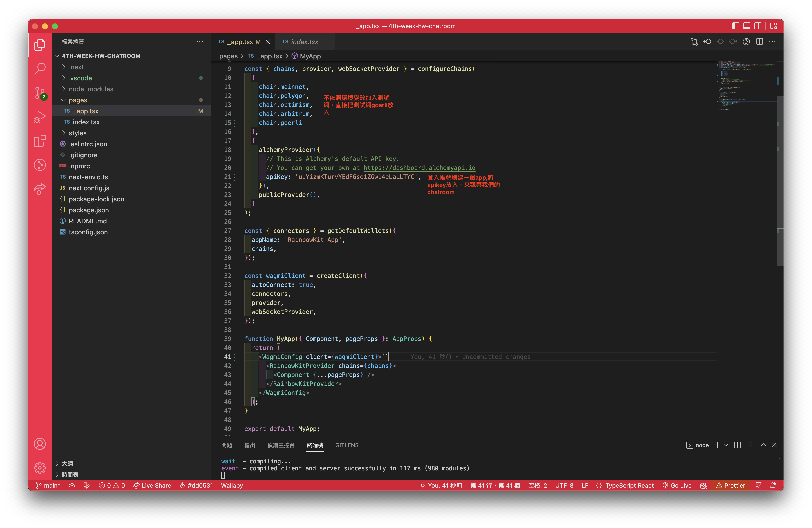Click the split editor right icon
Image resolution: width=812 pixels, height=528 pixels.
pyautogui.click(x=759, y=41)
